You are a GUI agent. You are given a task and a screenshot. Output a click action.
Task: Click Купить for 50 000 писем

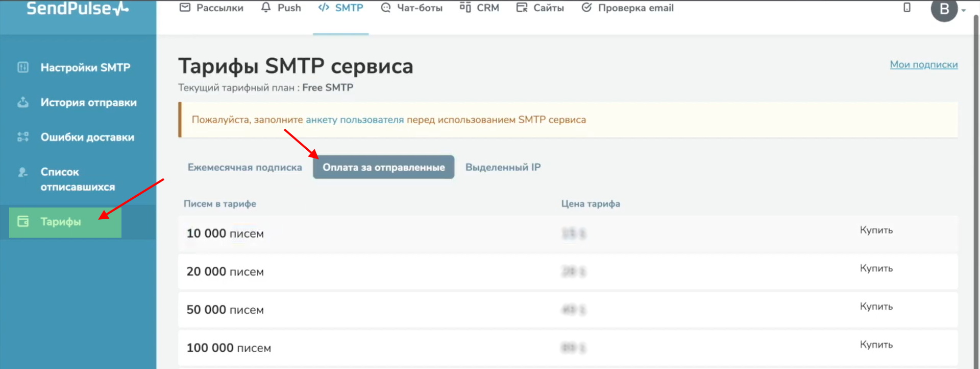(x=876, y=307)
